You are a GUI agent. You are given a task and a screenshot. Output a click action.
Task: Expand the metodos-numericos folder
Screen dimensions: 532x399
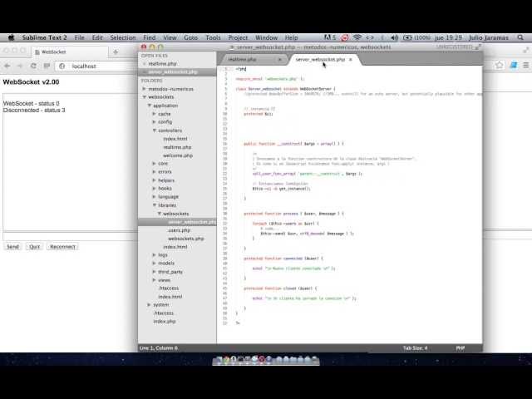[x=144, y=89]
